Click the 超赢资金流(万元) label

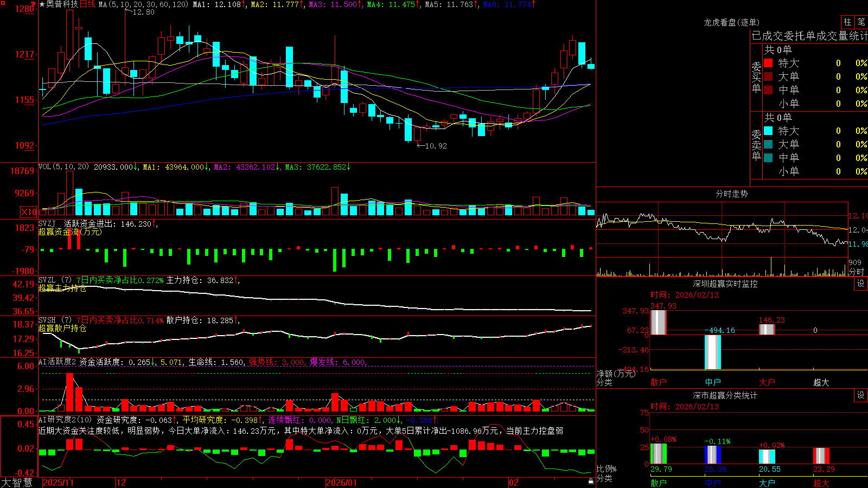tap(70, 232)
